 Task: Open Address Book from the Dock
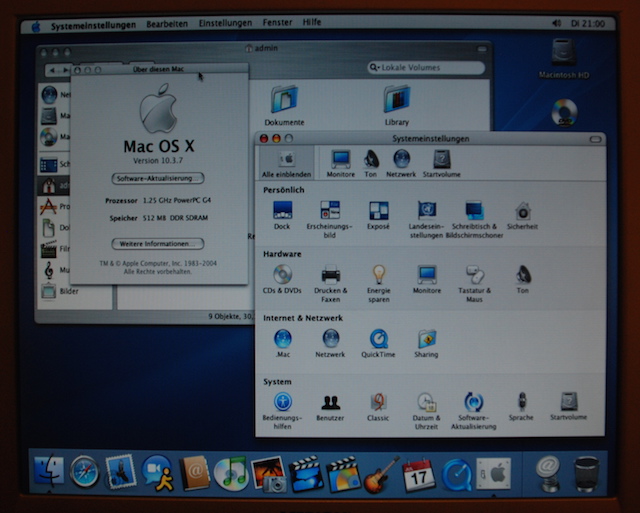[195, 473]
